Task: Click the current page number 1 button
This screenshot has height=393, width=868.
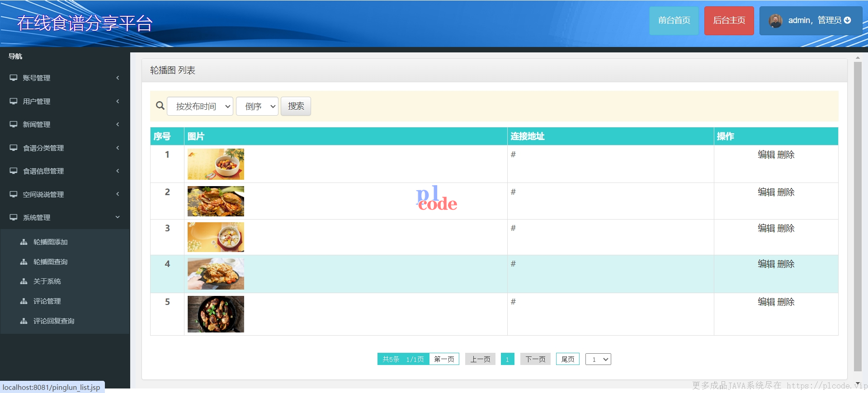Action: click(507, 359)
